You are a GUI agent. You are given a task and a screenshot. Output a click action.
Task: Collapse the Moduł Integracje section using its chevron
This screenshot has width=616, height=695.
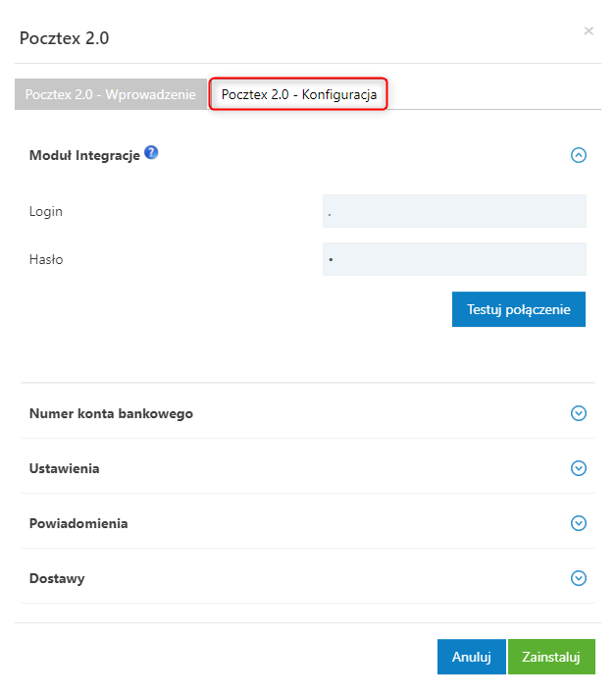[x=579, y=155]
